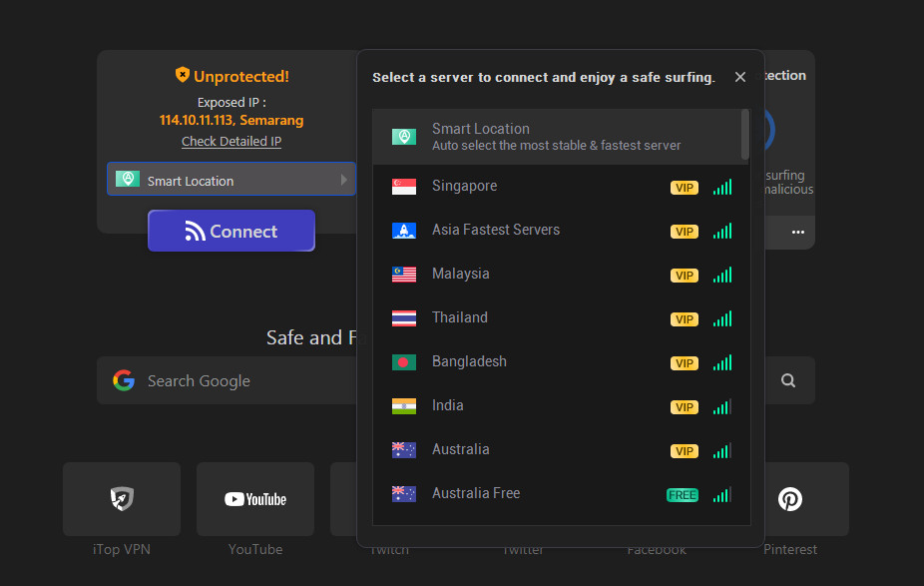Screen dimensions: 924x586
Task: Click the Smart Location pin icon in server list
Action: [404, 137]
